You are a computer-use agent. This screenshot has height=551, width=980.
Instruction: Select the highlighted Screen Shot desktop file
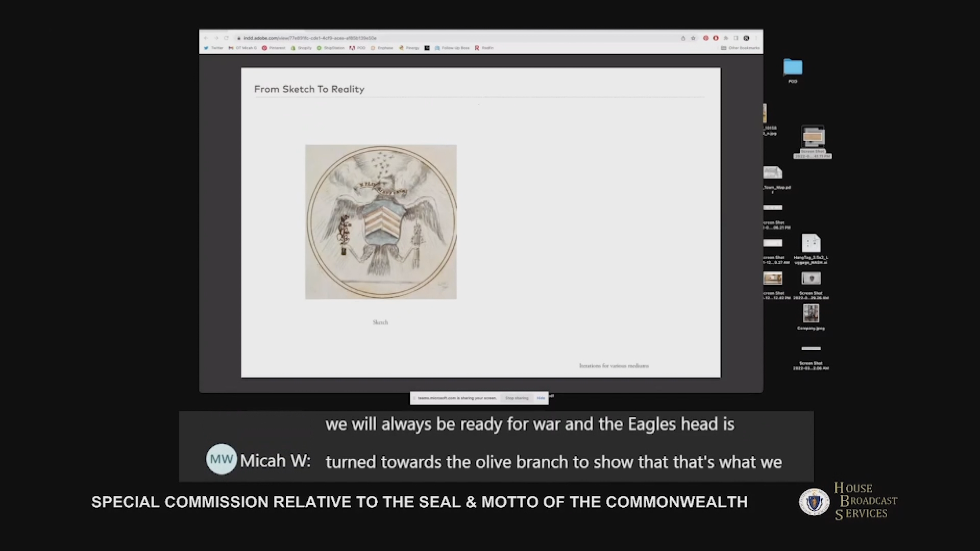tap(813, 142)
